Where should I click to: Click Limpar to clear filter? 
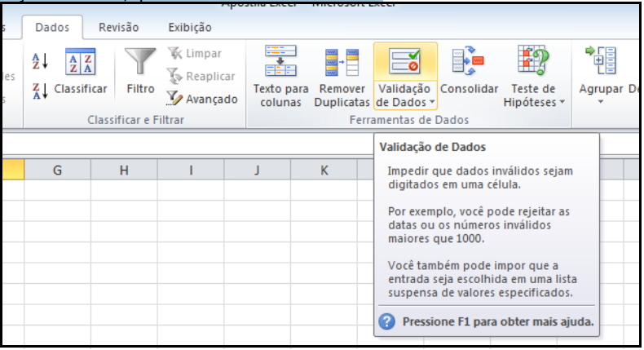[194, 53]
